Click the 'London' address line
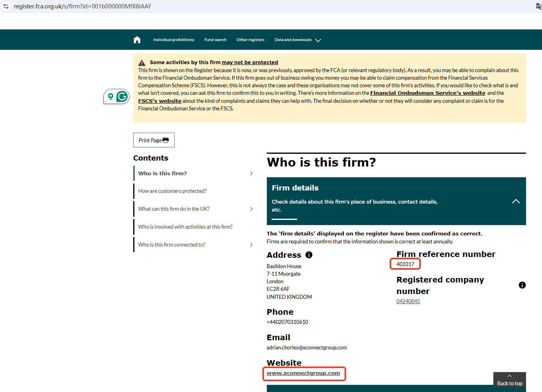 point(275,282)
